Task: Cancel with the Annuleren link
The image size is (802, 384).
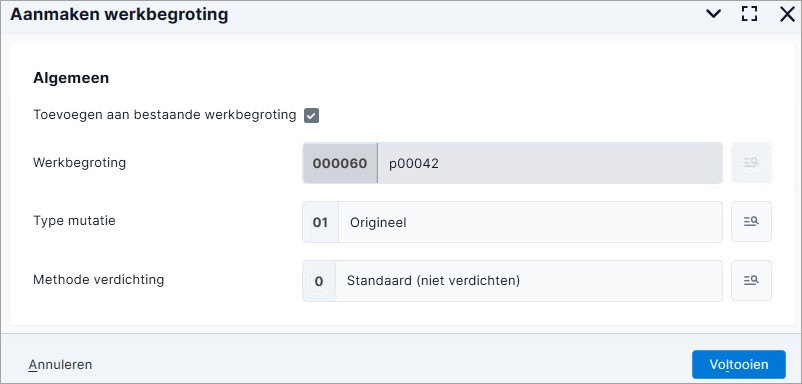Action: pyautogui.click(x=60, y=365)
